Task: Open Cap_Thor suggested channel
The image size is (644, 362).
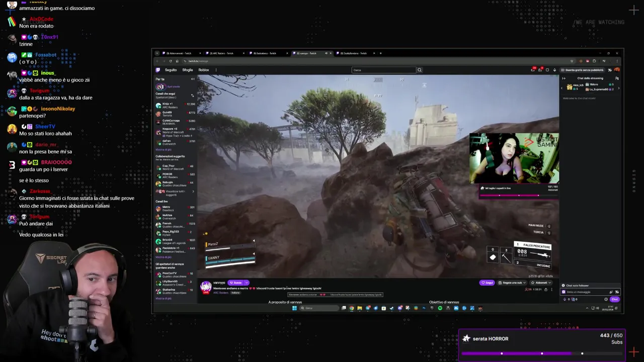Action: (x=175, y=167)
